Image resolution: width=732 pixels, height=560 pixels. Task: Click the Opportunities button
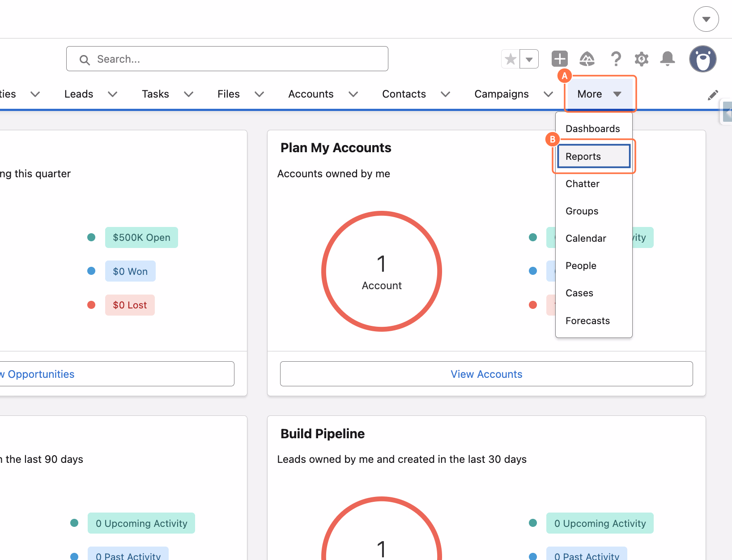[116, 374]
